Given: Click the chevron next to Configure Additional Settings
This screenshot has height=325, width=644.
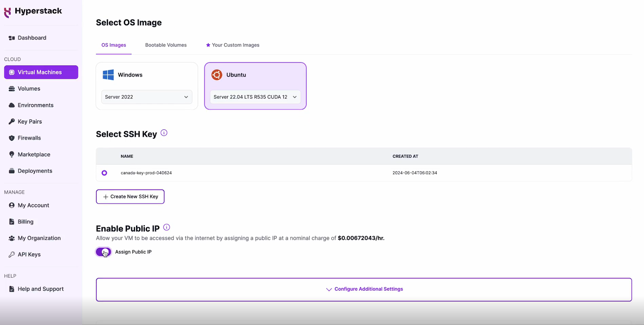Looking at the screenshot, I should (329, 289).
